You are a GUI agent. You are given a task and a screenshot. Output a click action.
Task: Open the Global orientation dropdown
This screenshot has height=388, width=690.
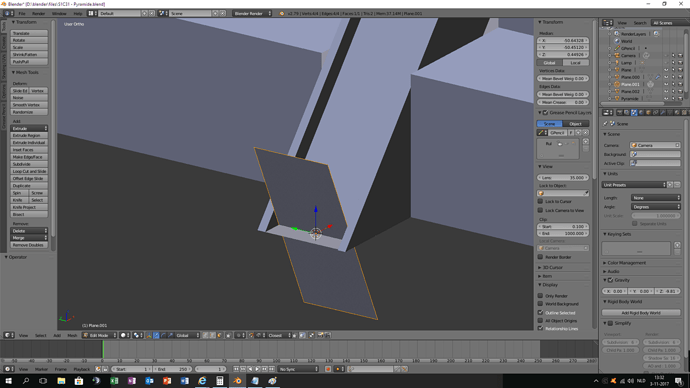click(187, 335)
